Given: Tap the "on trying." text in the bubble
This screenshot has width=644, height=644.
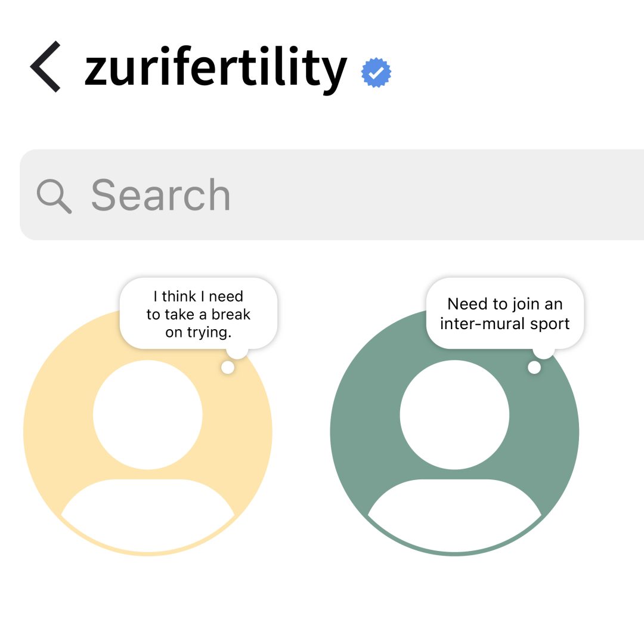Looking at the screenshot, I should (199, 332).
